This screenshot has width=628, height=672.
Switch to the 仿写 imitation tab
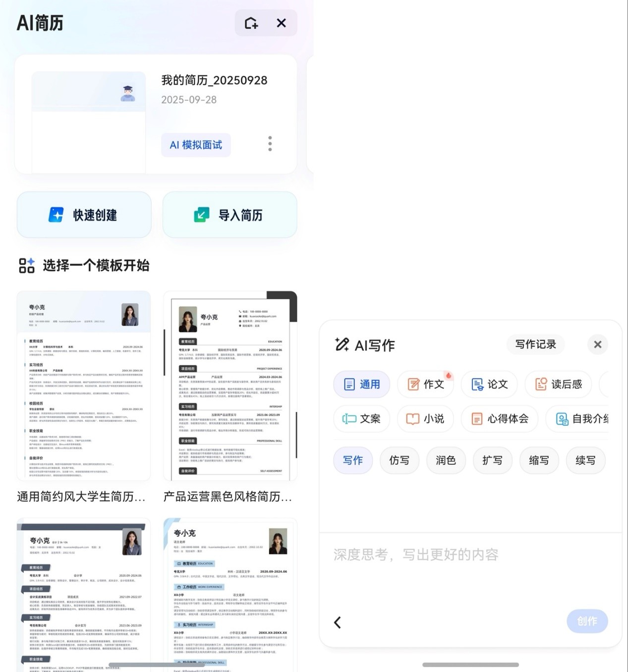[x=400, y=460]
